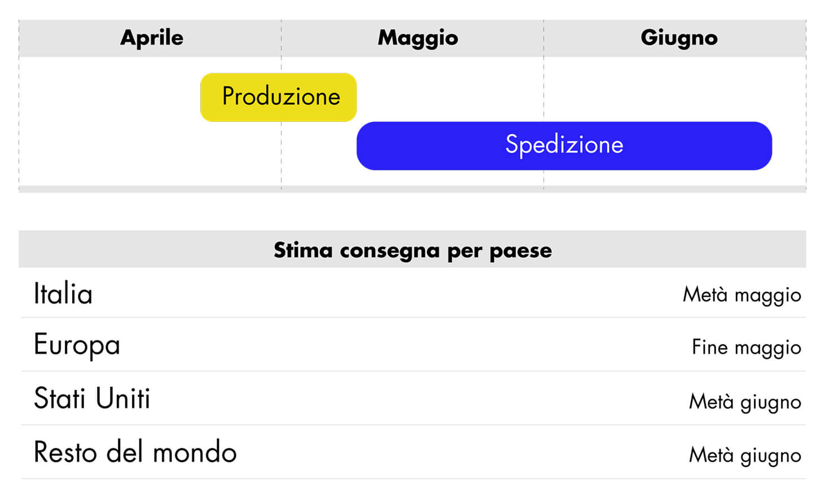Screen dimensions: 825x504
Task: Click the Stati Uniti row label
Action: pos(92,399)
